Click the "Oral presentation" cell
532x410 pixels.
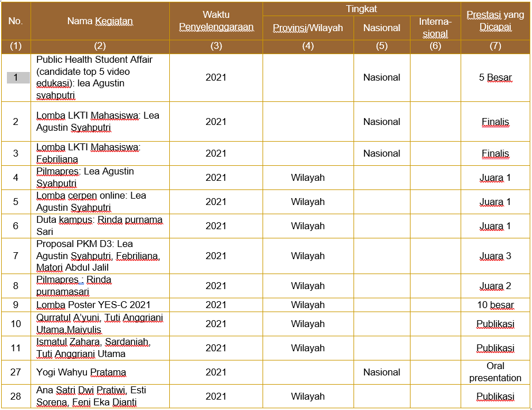(x=495, y=372)
